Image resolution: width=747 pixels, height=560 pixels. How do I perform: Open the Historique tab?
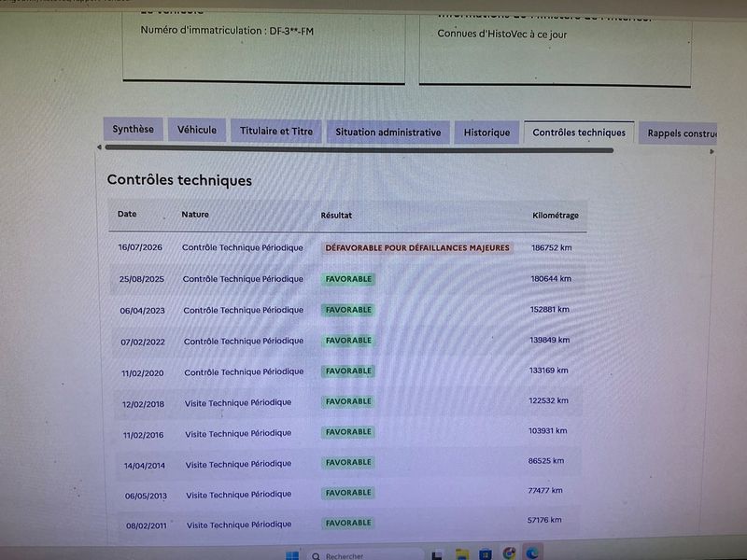486,133
